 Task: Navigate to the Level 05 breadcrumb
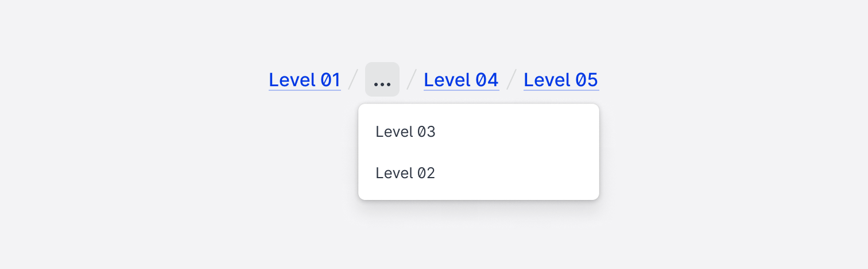pos(561,80)
